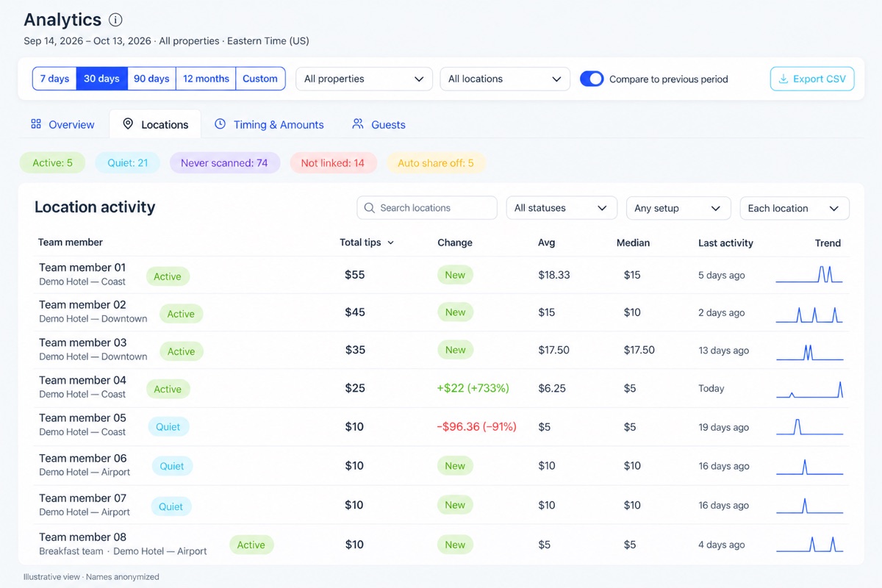Click the Overview grid icon
Image resolution: width=882 pixels, height=588 pixels.
click(36, 124)
